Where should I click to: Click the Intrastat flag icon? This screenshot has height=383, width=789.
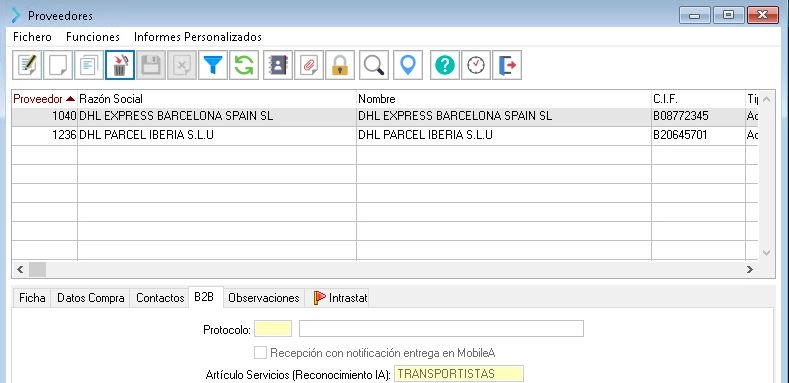(320, 297)
